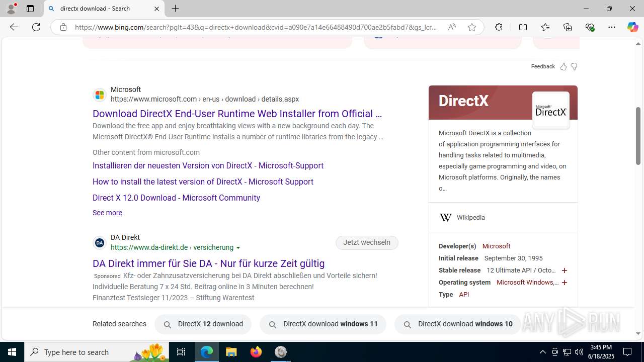Open the Copilot sidebar icon

(632, 27)
